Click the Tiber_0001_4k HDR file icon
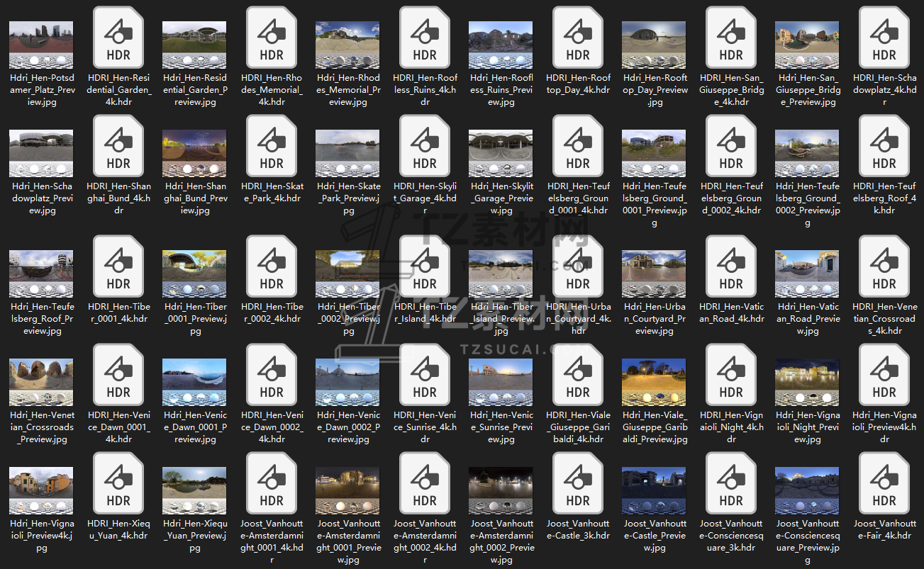Viewport: 924px width, 569px height. tap(118, 267)
